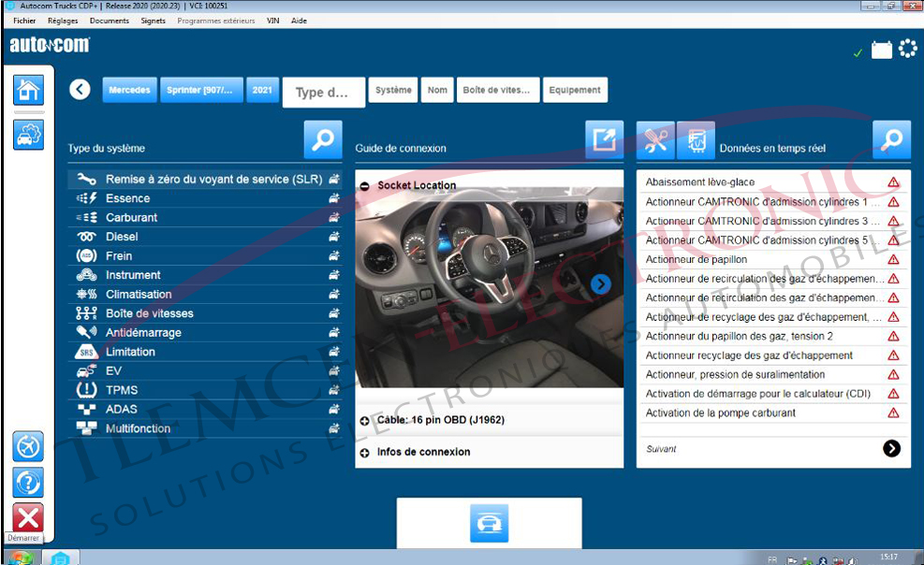This screenshot has width=924, height=565.
Task: Expand the Câble: 16 pin OBD section
Action: [365, 421]
